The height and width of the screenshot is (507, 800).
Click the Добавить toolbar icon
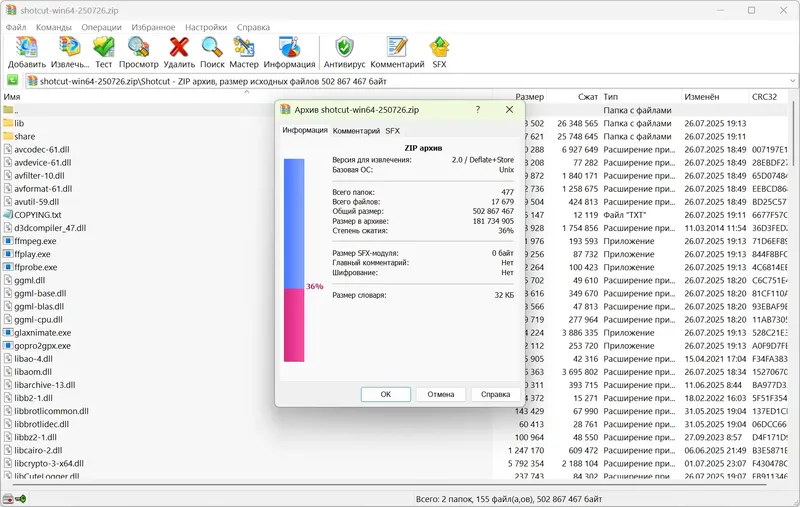point(27,47)
